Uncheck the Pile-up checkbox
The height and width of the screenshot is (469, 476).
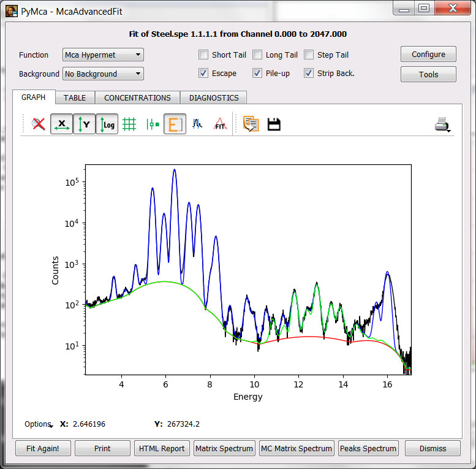pyautogui.click(x=257, y=74)
